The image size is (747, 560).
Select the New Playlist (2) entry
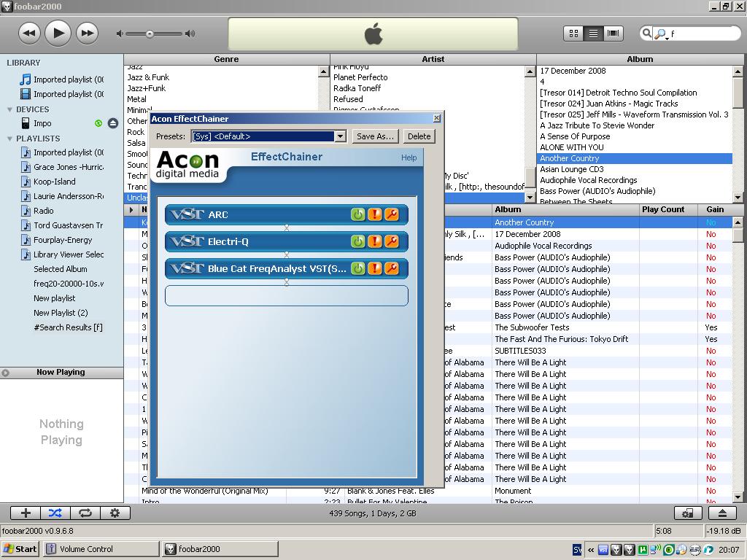coord(61,313)
